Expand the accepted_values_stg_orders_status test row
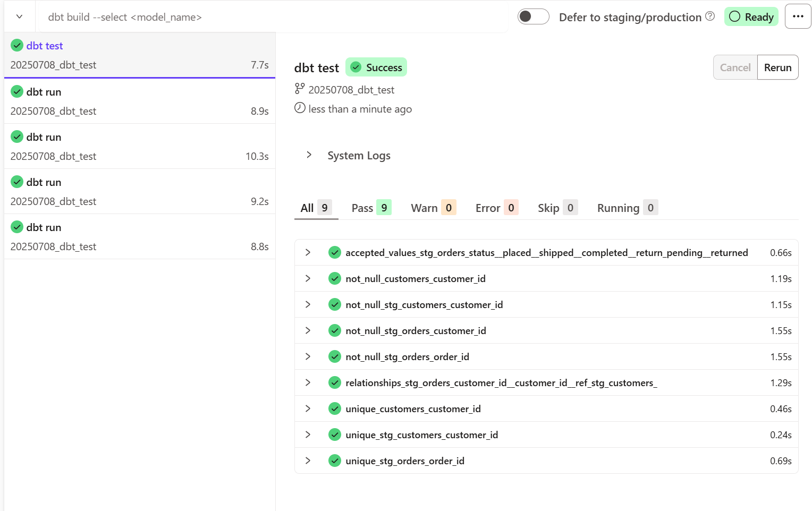 click(x=308, y=252)
